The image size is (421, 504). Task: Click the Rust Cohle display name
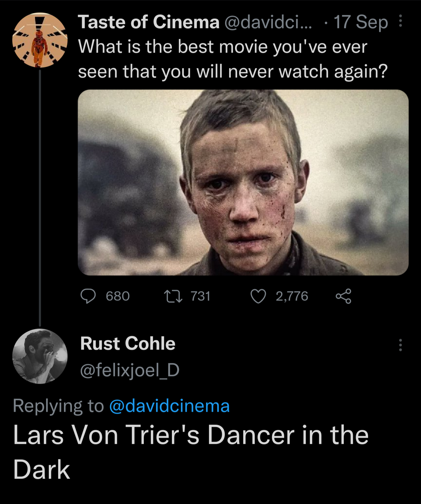(x=128, y=343)
